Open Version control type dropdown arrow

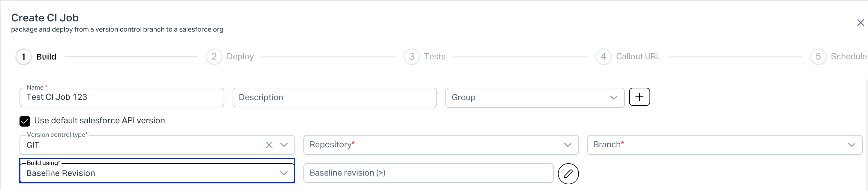284,145
